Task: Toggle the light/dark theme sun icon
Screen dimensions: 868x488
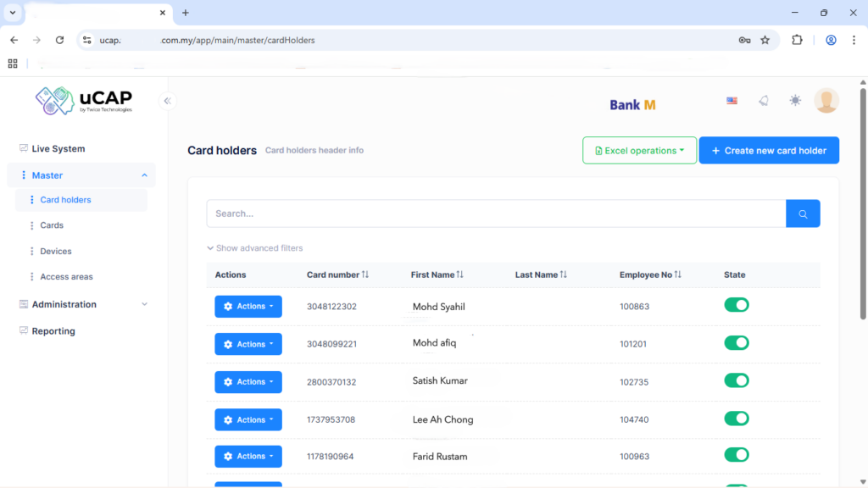Action: tap(794, 101)
